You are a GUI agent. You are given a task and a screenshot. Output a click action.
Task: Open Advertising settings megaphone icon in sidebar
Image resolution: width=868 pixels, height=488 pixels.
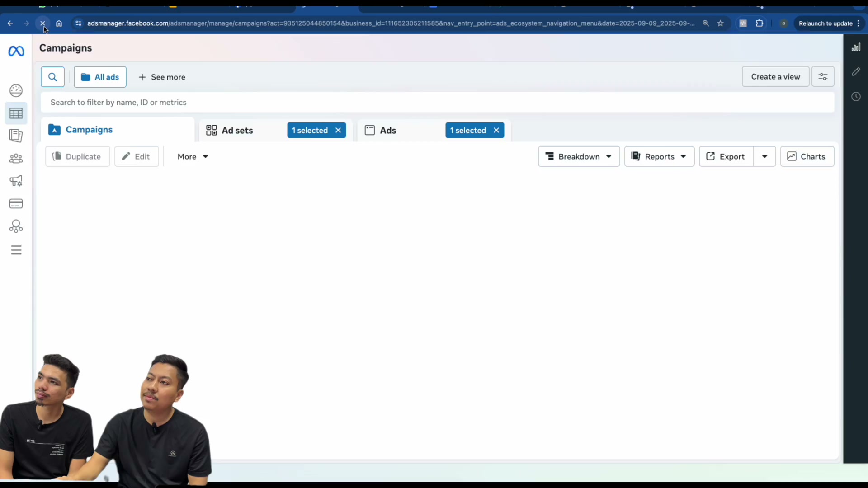pos(16,181)
